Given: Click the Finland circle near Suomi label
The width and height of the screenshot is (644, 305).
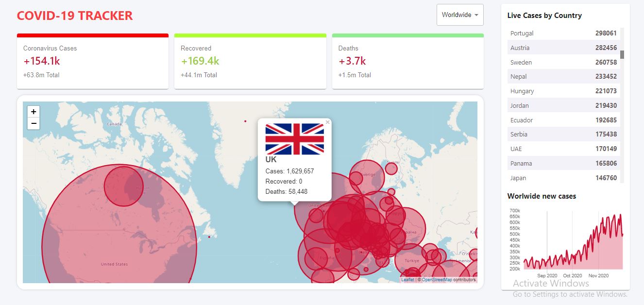Looking at the screenshot, I should [391, 169].
